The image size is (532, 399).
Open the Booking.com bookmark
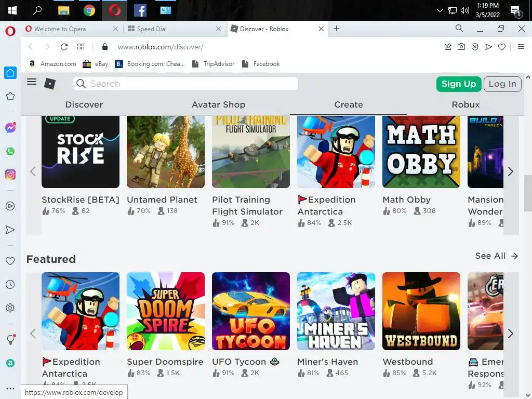[x=150, y=64]
